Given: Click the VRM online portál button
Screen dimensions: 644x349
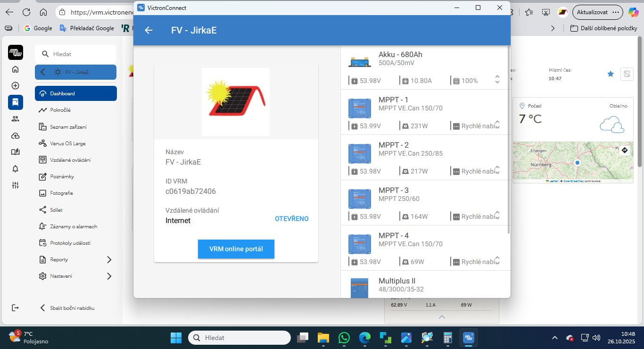Looking at the screenshot, I should (x=236, y=249).
